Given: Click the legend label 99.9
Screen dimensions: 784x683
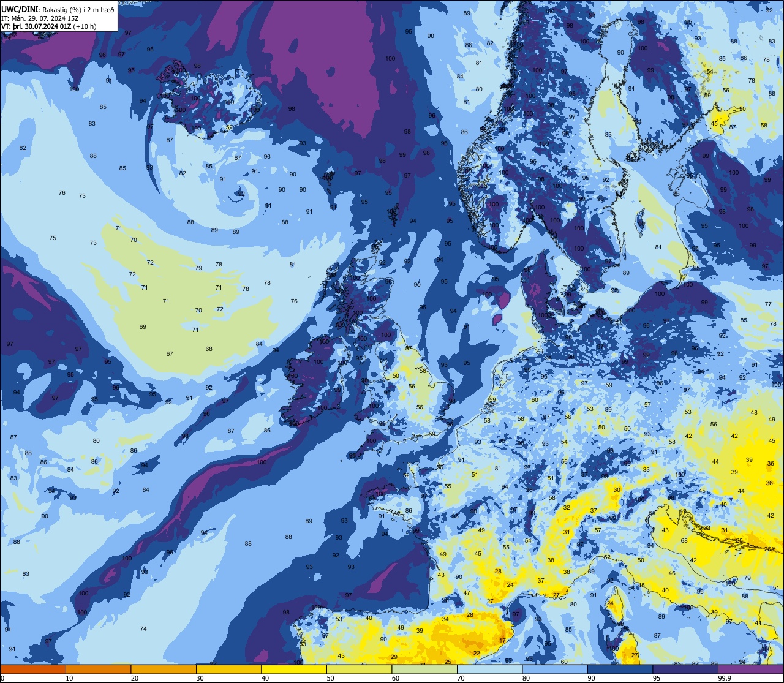Looking at the screenshot, I should point(725,678).
